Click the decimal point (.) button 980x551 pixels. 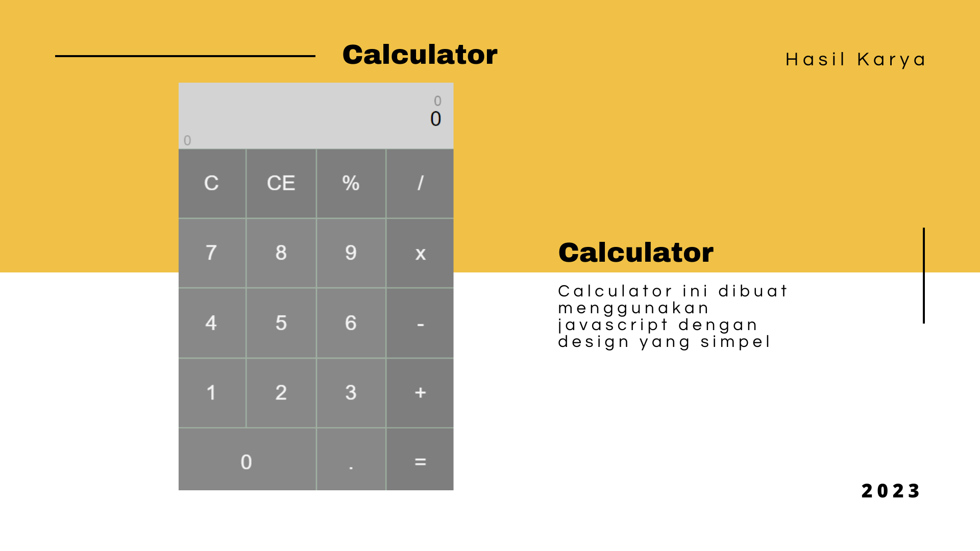click(x=351, y=461)
